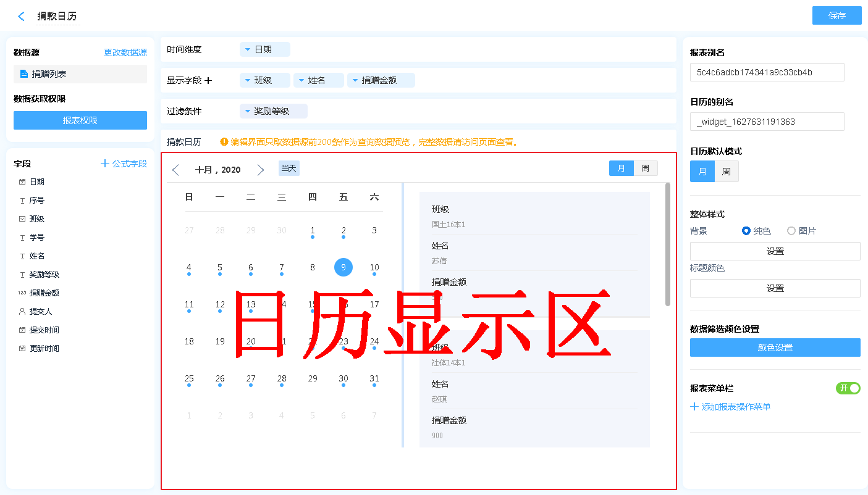Click the back arrow icon
The height and width of the screenshot is (495, 868).
[22, 17]
